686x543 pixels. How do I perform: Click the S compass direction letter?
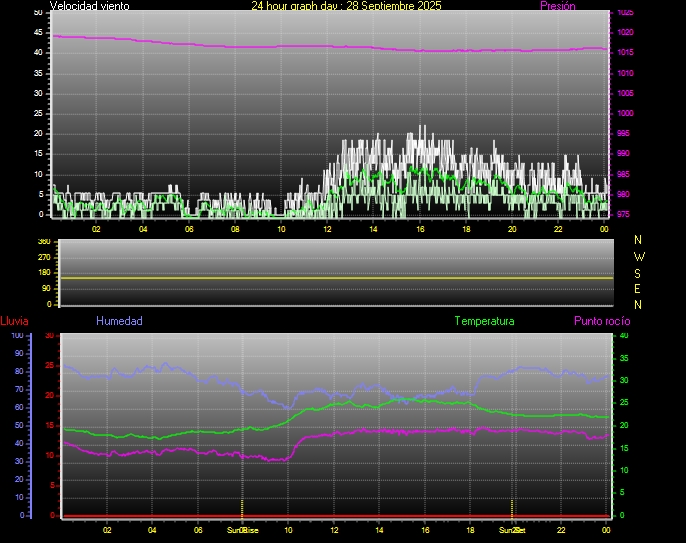coord(639,272)
